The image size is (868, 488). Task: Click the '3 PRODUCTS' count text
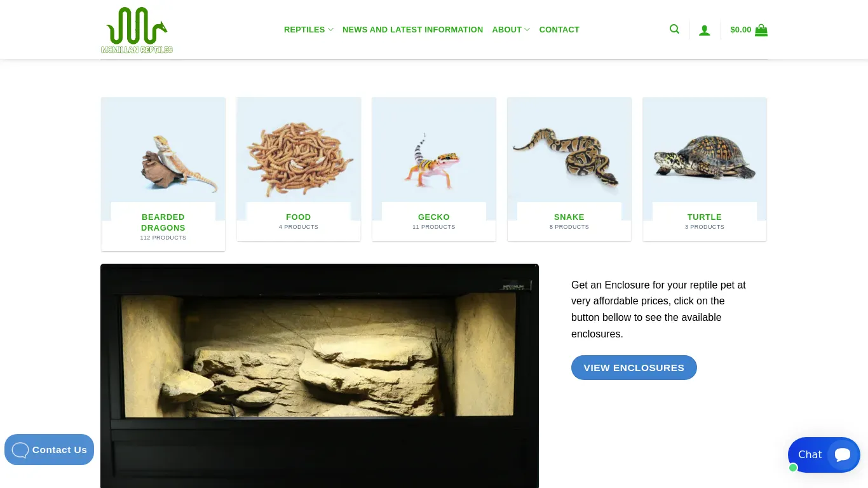coord(705,227)
